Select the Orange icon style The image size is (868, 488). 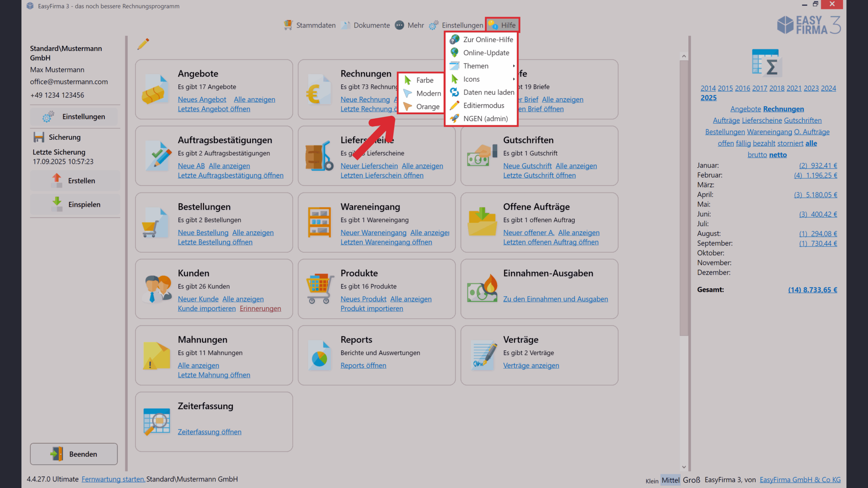click(x=428, y=107)
